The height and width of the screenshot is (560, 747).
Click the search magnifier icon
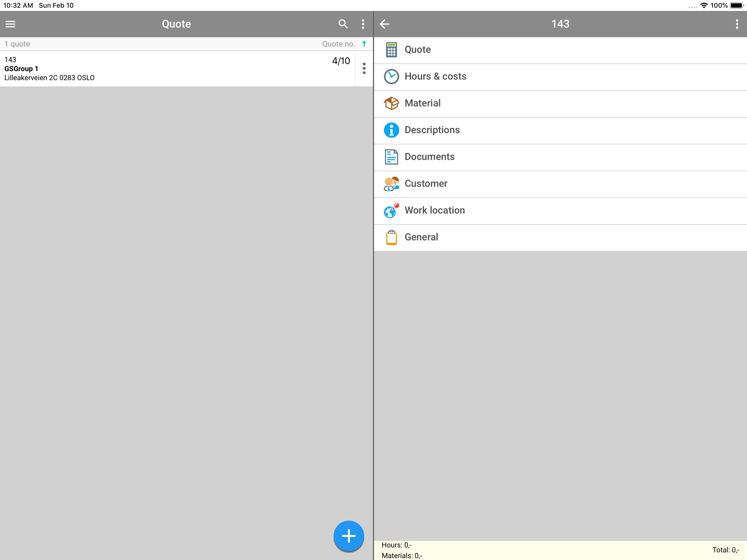coord(343,24)
